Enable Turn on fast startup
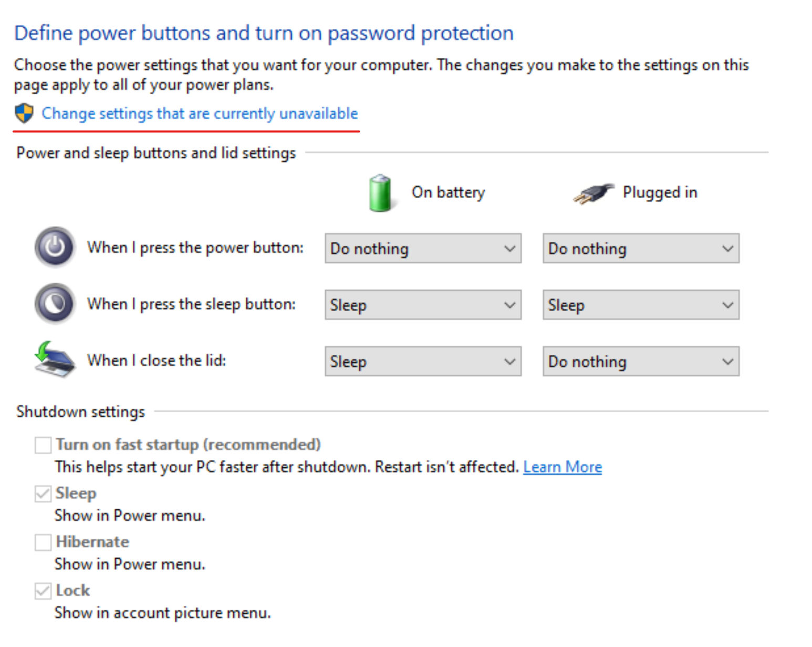Screen dimensions: 812x647 point(43,445)
